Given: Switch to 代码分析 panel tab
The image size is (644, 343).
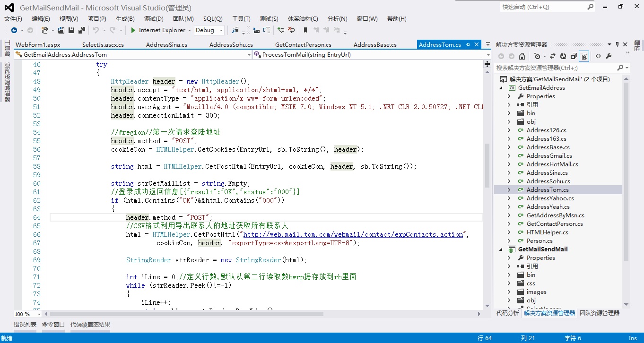Looking at the screenshot, I should click(507, 313).
